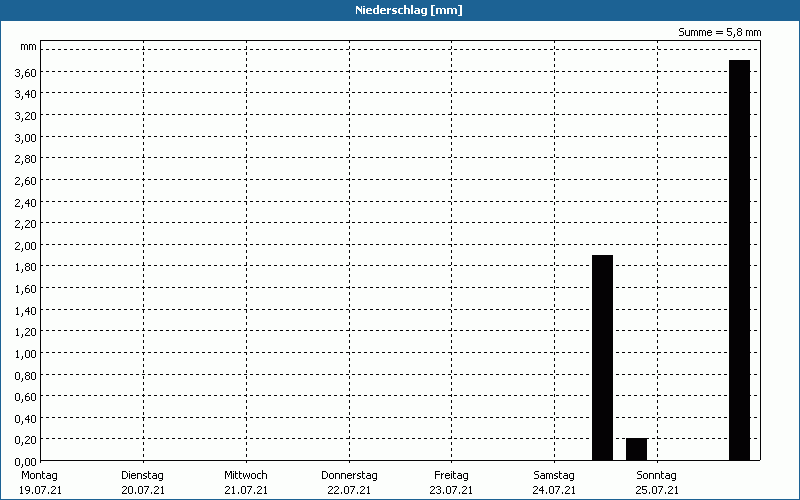The image size is (800, 500).
Task: Click the '1,20' y-axis value
Action: coord(26,332)
